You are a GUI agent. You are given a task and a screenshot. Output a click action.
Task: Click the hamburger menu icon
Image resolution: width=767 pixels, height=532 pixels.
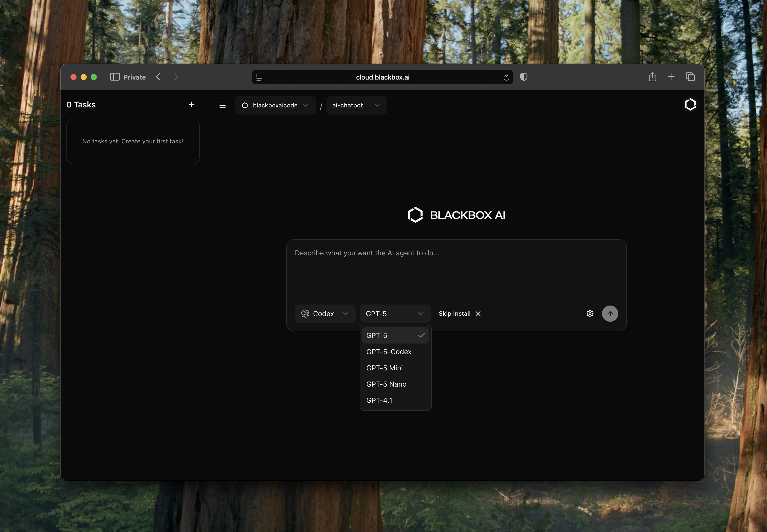click(223, 106)
